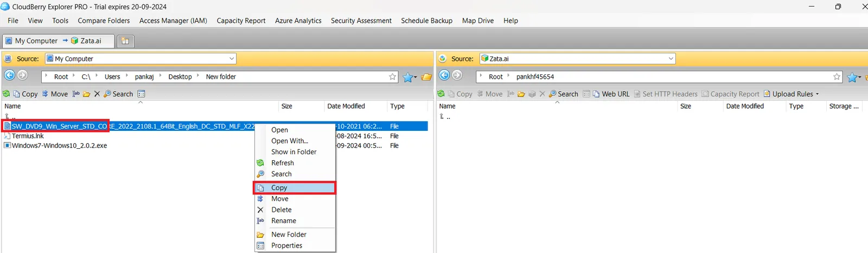Image resolution: width=868 pixels, height=253 pixels.
Task: Open the Tools menu
Action: pyautogui.click(x=60, y=21)
